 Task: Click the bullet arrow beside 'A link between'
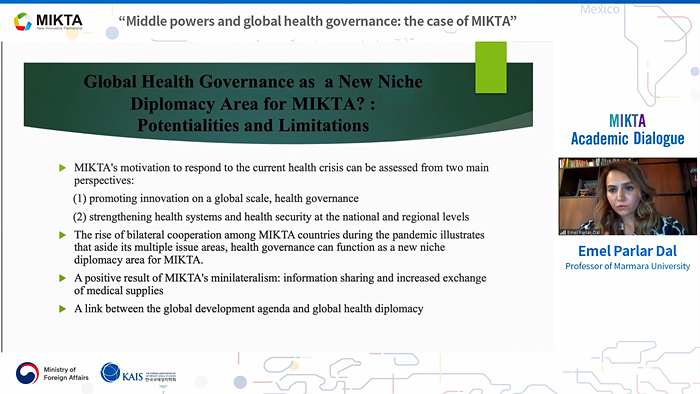pyautogui.click(x=62, y=309)
